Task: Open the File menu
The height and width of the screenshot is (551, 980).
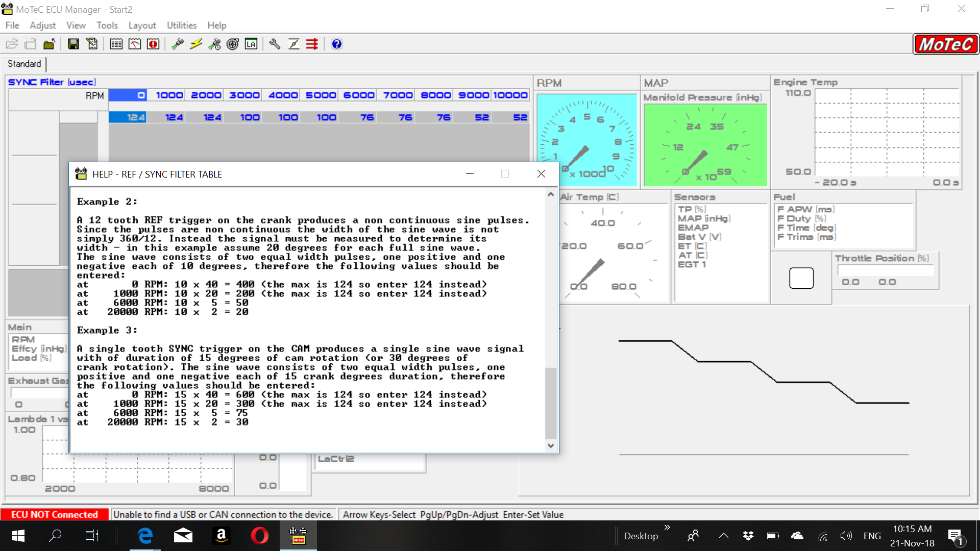Action: [x=12, y=25]
